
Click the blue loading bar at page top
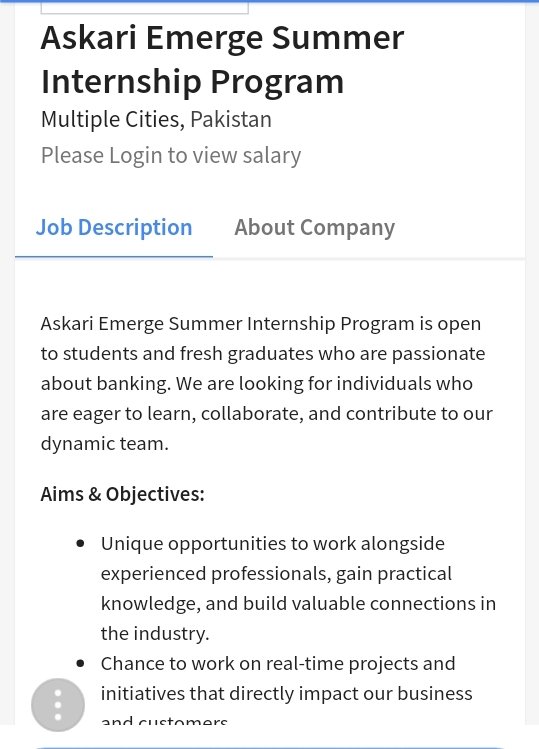pyautogui.click(x=270, y=1)
